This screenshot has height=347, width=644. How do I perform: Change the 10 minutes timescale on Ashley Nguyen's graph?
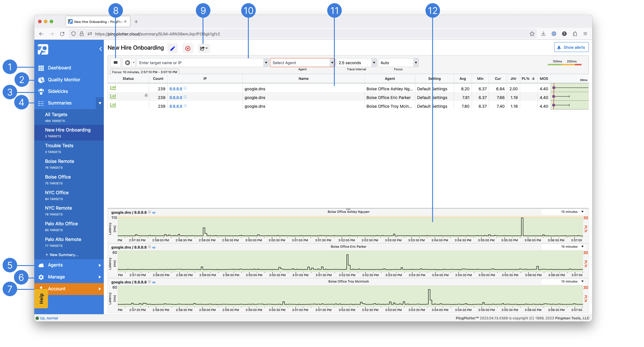pos(571,212)
